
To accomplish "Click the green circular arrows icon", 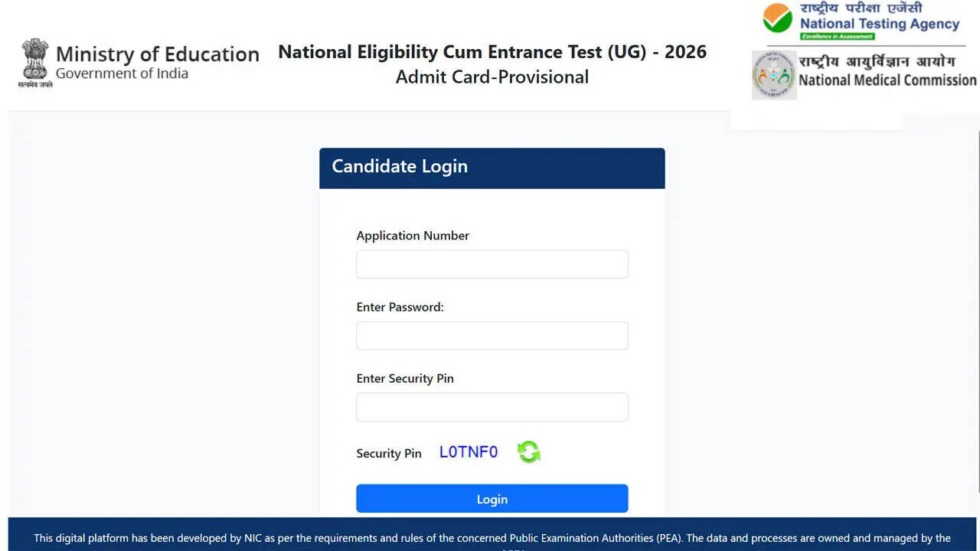I will (x=528, y=452).
